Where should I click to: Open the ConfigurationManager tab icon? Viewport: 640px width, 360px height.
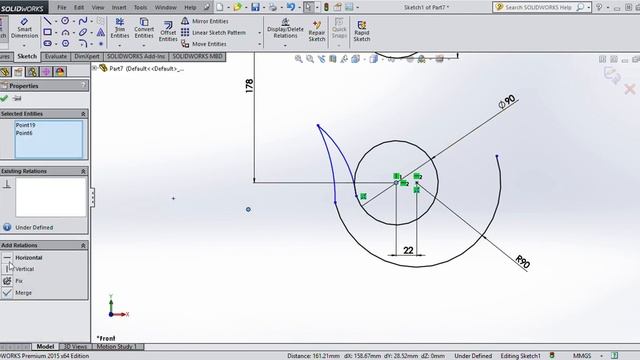coord(32,72)
